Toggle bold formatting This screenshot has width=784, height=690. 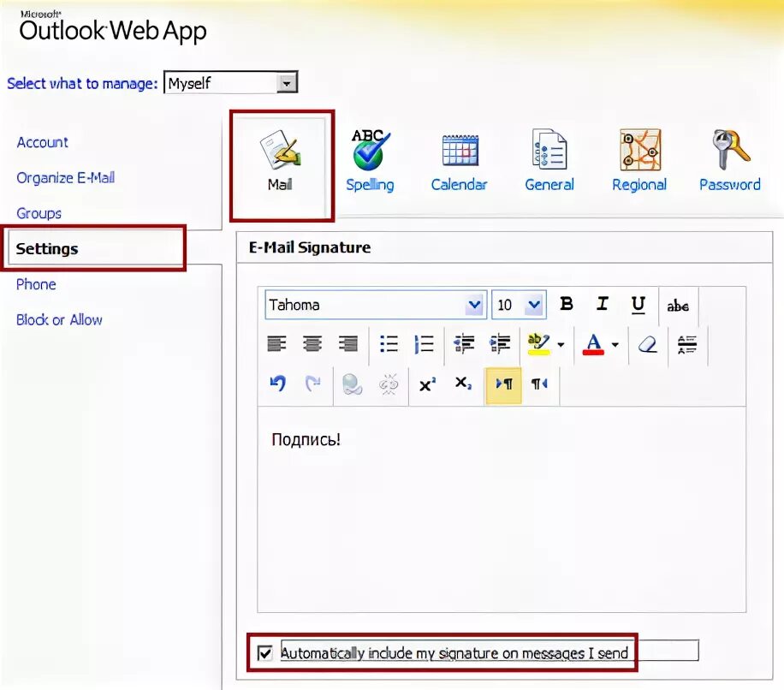point(567,304)
